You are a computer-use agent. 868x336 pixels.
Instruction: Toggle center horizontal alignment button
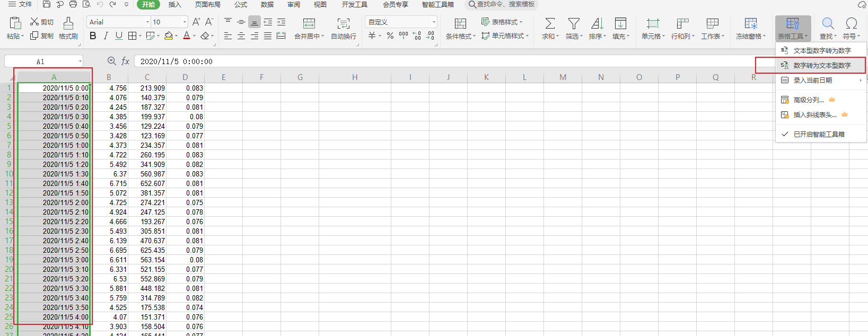[x=241, y=36]
